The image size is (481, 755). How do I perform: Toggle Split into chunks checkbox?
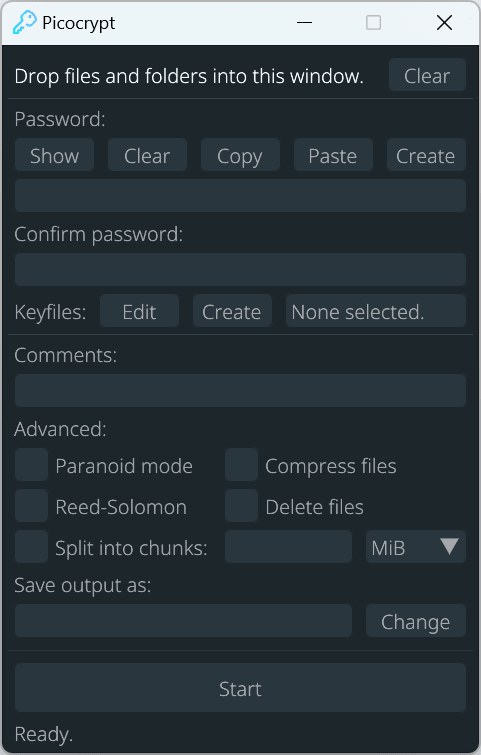[x=31, y=547]
